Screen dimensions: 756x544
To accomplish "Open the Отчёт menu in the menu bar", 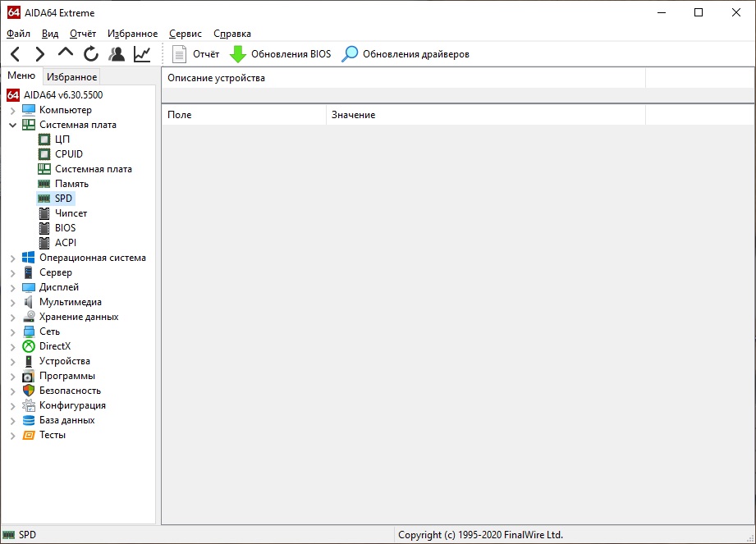I will pyautogui.click(x=83, y=34).
